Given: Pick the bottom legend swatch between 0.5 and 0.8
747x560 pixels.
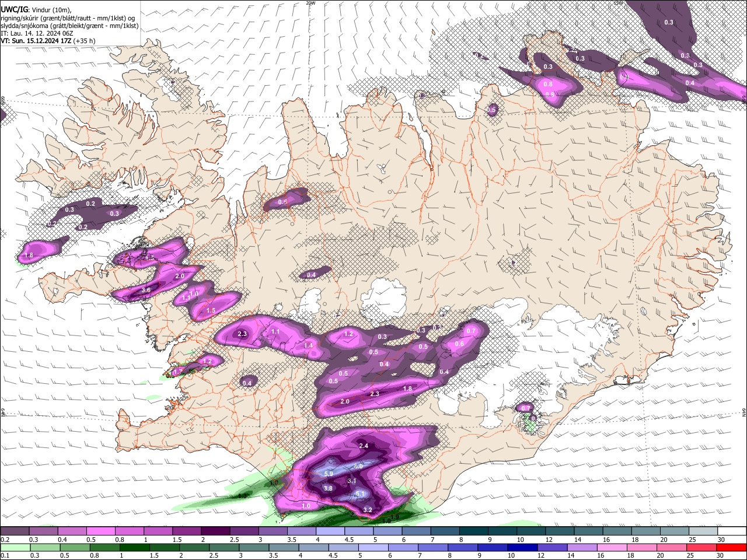Looking at the screenshot, I should pos(75,547).
